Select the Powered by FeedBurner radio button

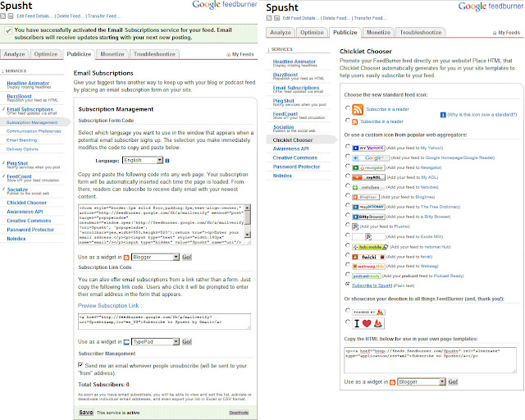pyautogui.click(x=348, y=310)
